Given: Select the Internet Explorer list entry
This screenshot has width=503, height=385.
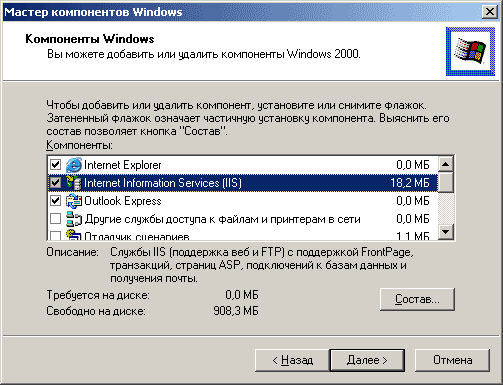Looking at the screenshot, I should 243,165.
